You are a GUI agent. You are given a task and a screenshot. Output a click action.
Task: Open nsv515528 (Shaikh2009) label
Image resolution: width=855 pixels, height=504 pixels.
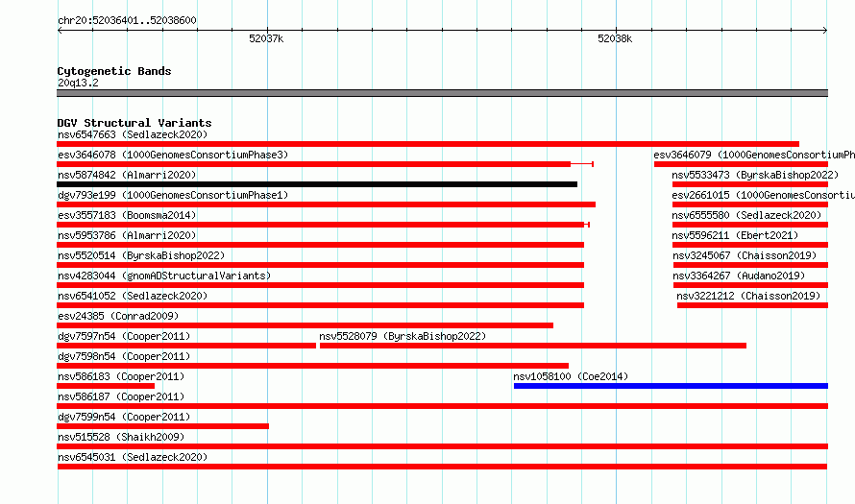(x=121, y=437)
